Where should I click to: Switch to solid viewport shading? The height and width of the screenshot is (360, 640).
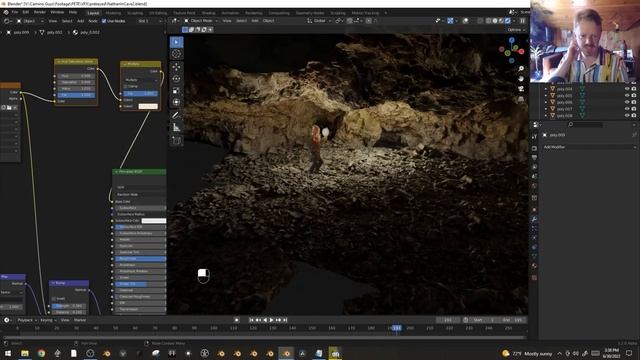pyautogui.click(x=495, y=21)
